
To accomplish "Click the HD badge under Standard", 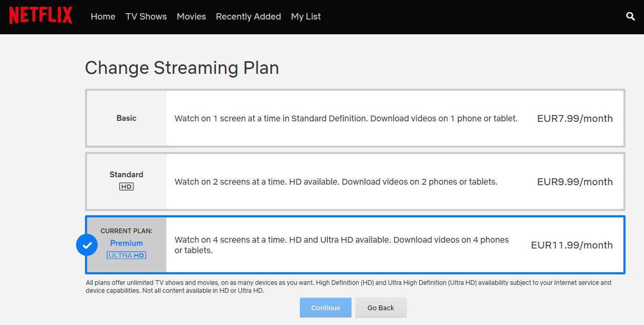I will [127, 187].
